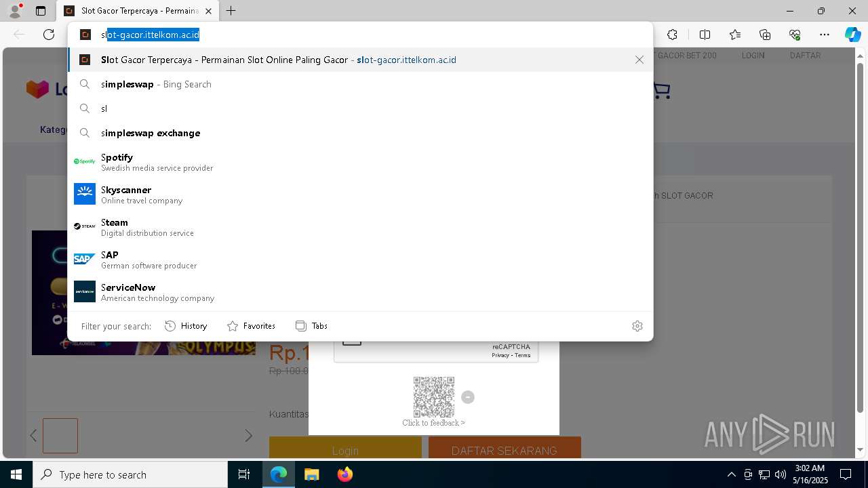
Task: Open the Extensions puzzle icon
Action: click(x=672, y=35)
